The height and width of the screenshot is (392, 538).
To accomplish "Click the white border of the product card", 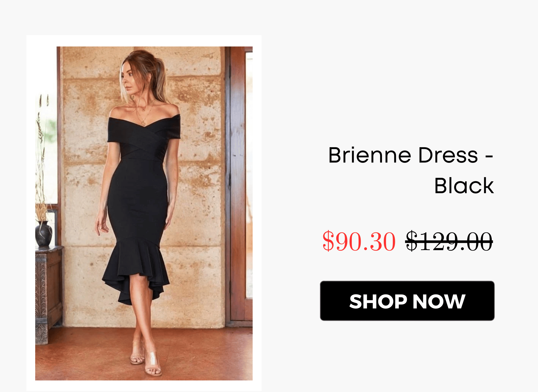I will 144,41.
